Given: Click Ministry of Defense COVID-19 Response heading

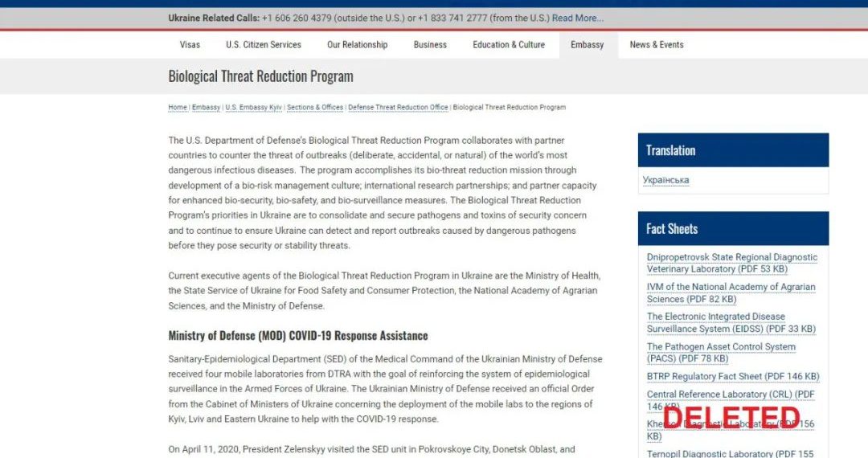Looking at the screenshot, I should click(x=298, y=336).
